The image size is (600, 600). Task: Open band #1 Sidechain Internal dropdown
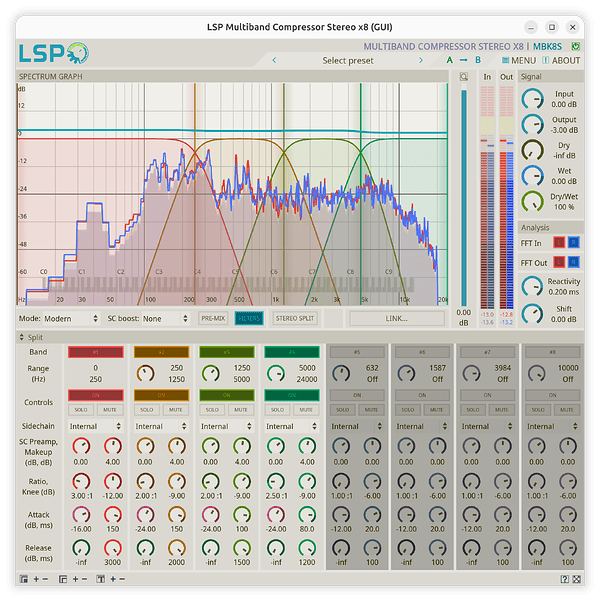95,426
